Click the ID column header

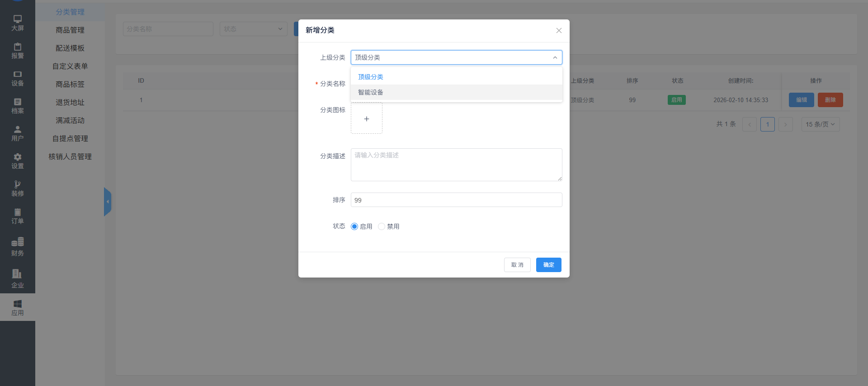[141, 81]
